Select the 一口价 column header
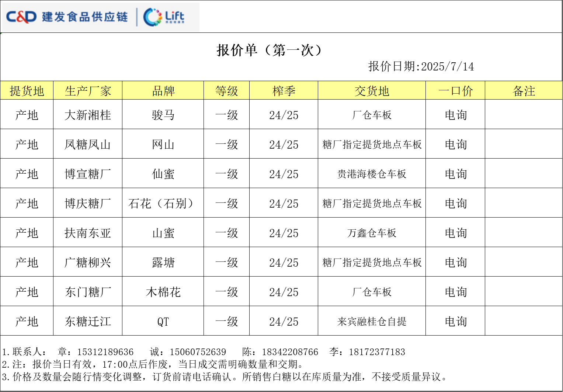Viewport: 563px width, 392px height. click(x=455, y=91)
